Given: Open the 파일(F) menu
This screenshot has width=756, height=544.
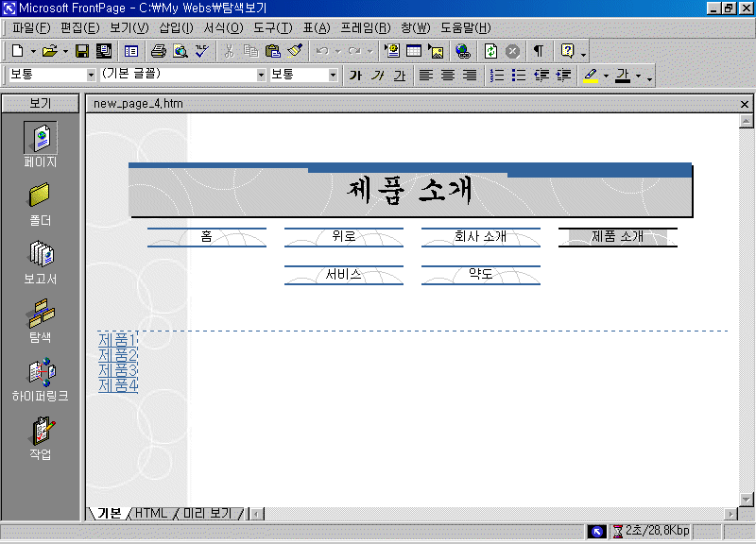Looking at the screenshot, I should 31,27.
